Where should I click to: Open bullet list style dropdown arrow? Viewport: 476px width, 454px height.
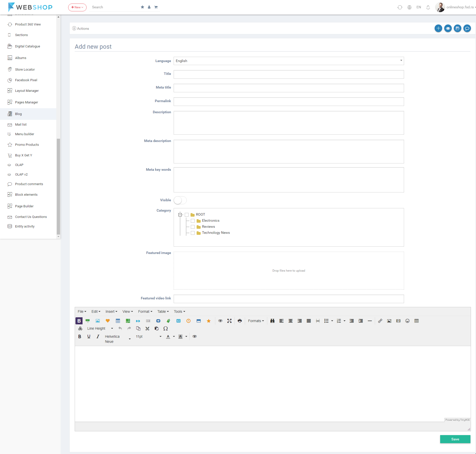[332, 321]
